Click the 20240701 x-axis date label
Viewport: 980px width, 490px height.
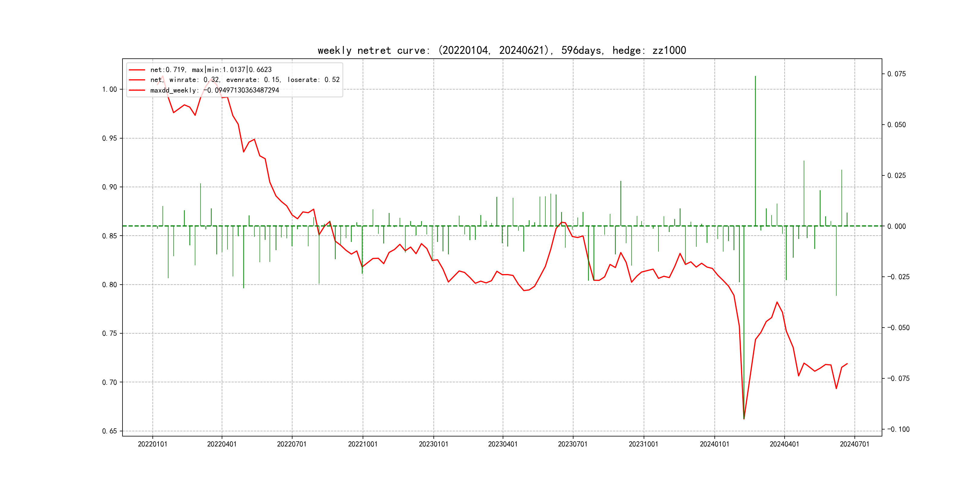[x=854, y=444]
